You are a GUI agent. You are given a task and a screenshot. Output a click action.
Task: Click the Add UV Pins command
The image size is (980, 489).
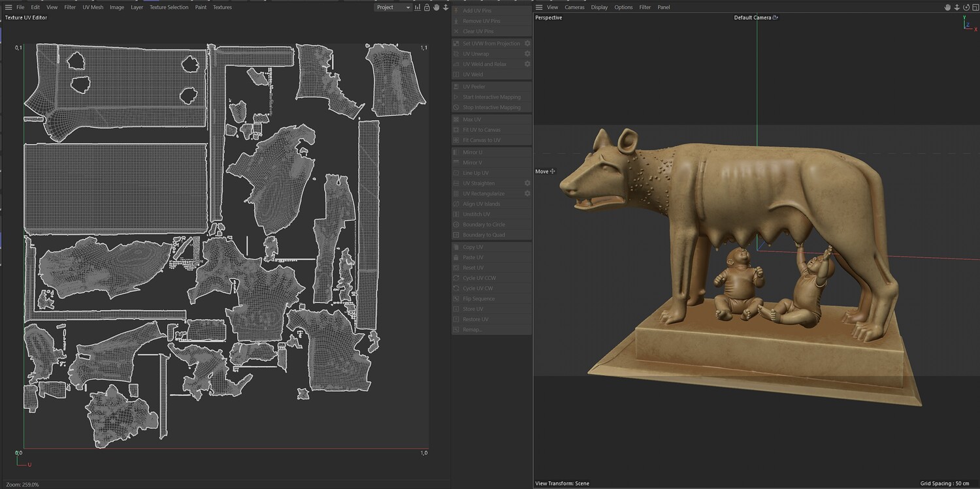491,11
